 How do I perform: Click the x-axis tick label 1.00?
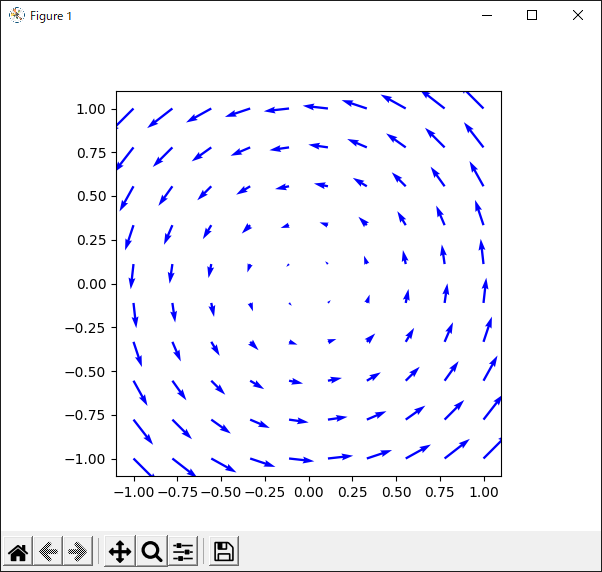click(484, 492)
